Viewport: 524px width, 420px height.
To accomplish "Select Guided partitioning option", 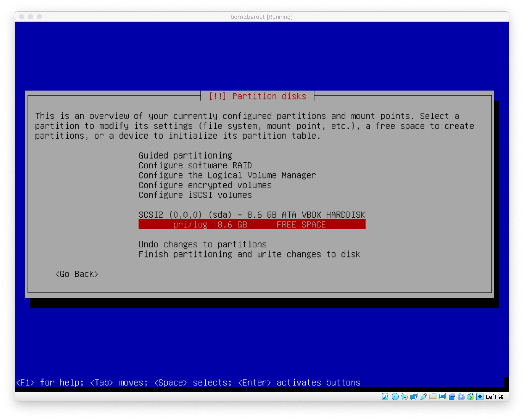I will click(x=185, y=155).
